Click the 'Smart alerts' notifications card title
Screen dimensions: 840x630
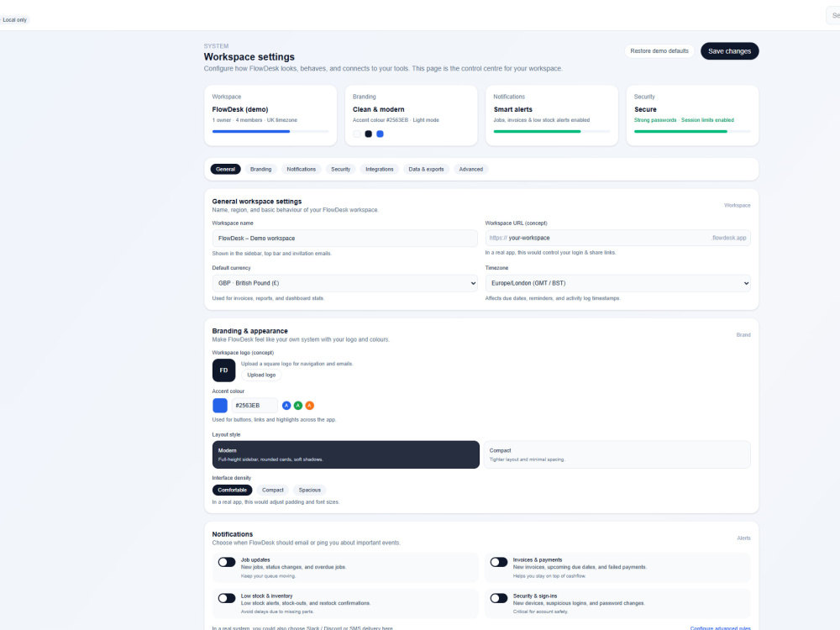512,109
